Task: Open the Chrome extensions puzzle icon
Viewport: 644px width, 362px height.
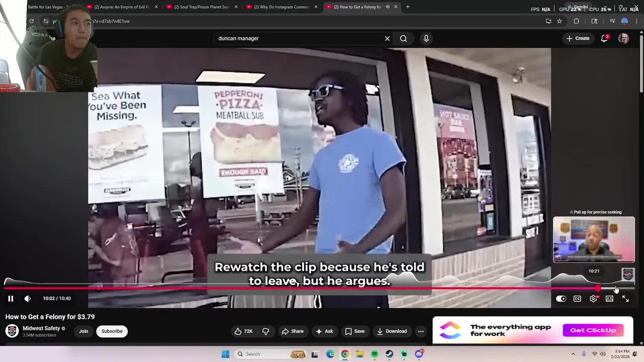Action: (x=577, y=21)
